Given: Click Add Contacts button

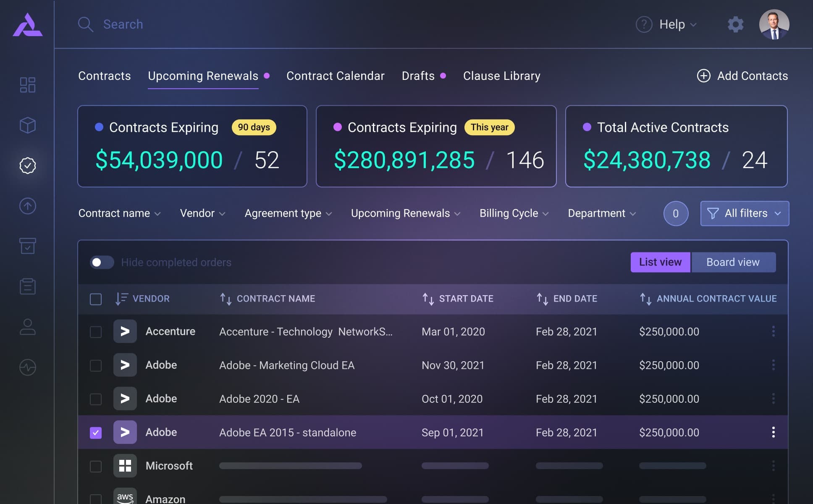Looking at the screenshot, I should tap(742, 76).
